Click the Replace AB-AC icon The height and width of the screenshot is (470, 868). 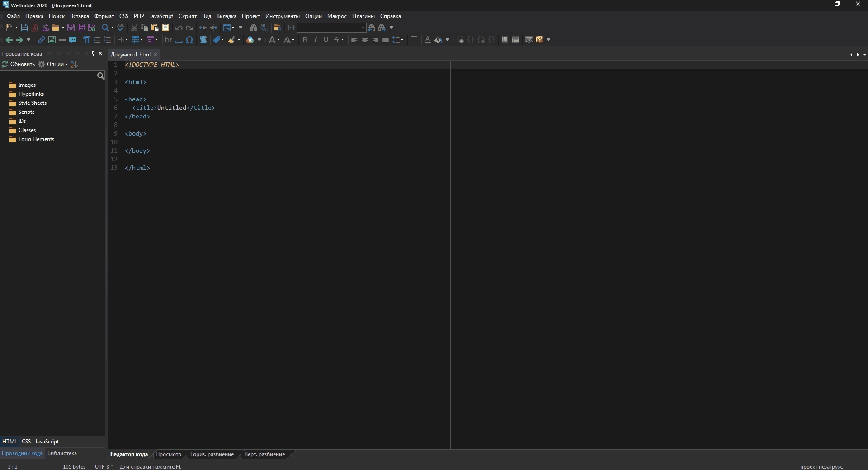click(264, 28)
